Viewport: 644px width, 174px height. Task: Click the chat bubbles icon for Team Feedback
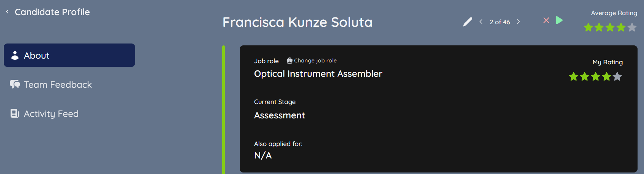pos(15,84)
